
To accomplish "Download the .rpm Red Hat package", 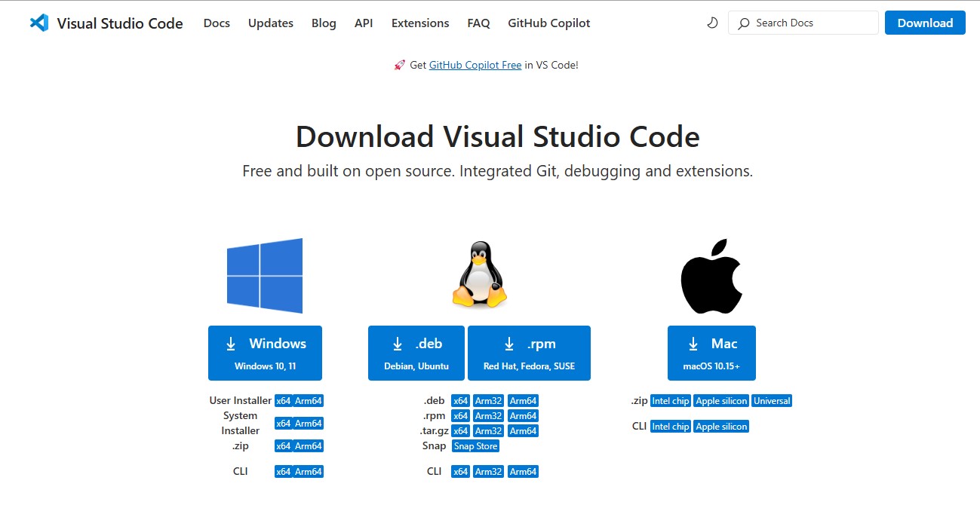I will (529, 353).
